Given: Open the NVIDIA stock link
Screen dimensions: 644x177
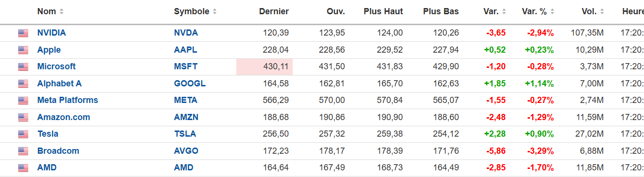Looking at the screenshot, I should tap(52, 33).
